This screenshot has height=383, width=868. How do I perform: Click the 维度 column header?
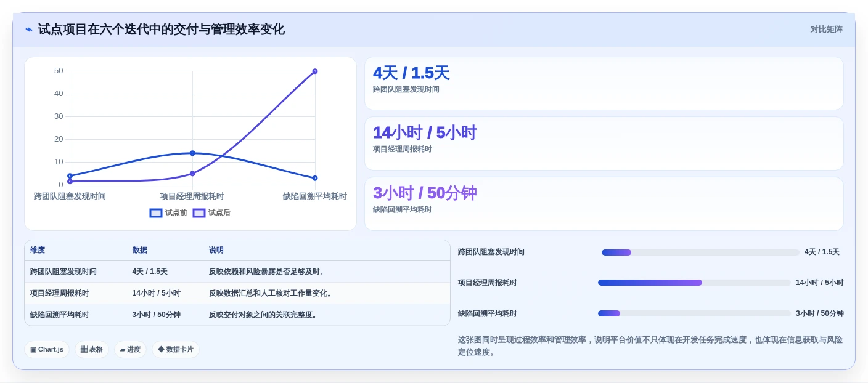pos(38,251)
